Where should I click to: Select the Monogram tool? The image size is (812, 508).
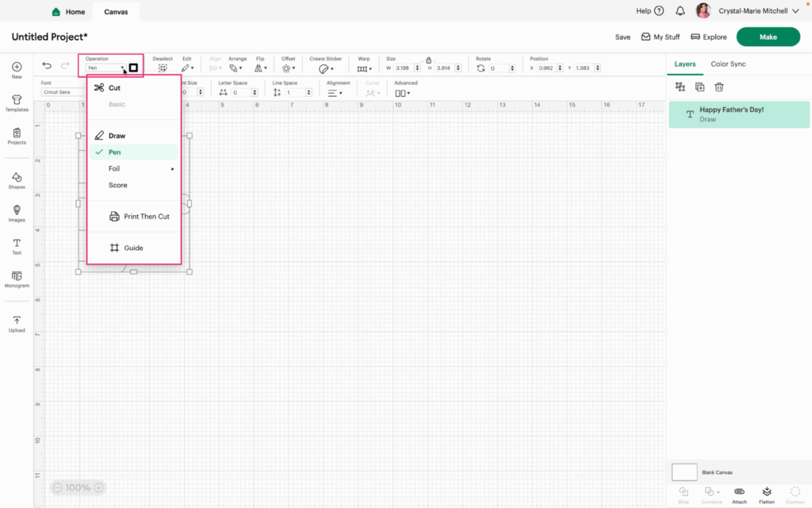pos(17,279)
